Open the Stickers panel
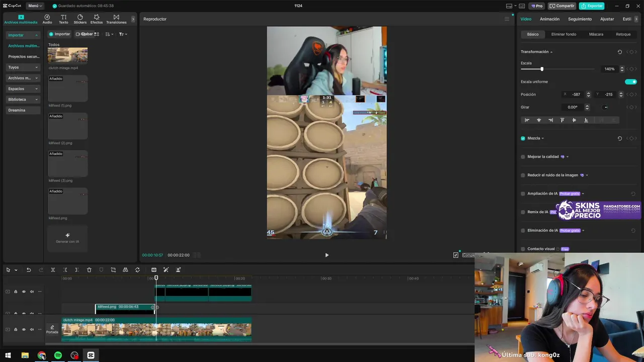 coord(80,19)
